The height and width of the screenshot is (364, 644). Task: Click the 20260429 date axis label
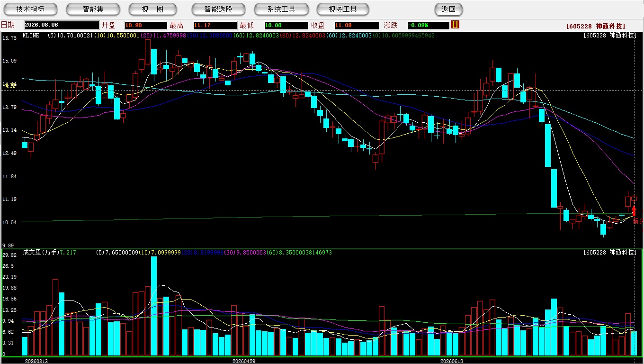tap(244, 361)
